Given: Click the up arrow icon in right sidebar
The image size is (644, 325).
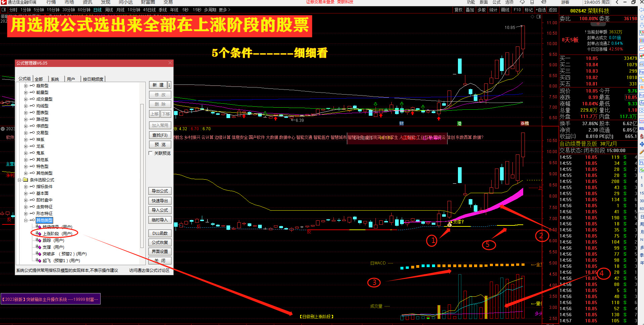Looking at the screenshot, I should pyautogui.click(x=642, y=17).
